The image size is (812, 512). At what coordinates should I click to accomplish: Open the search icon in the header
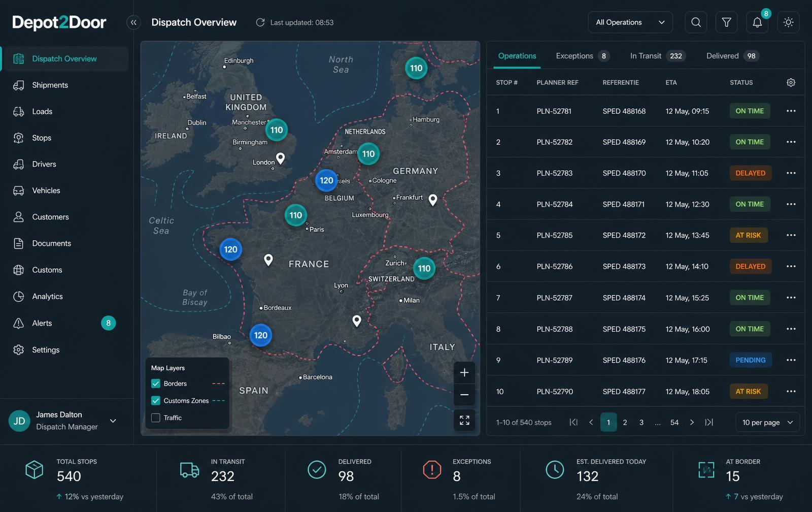coord(696,22)
